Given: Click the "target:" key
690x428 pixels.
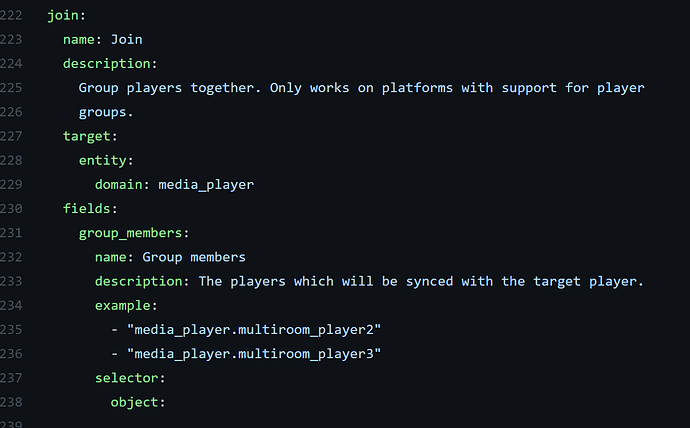Looking at the screenshot, I should [x=90, y=136].
